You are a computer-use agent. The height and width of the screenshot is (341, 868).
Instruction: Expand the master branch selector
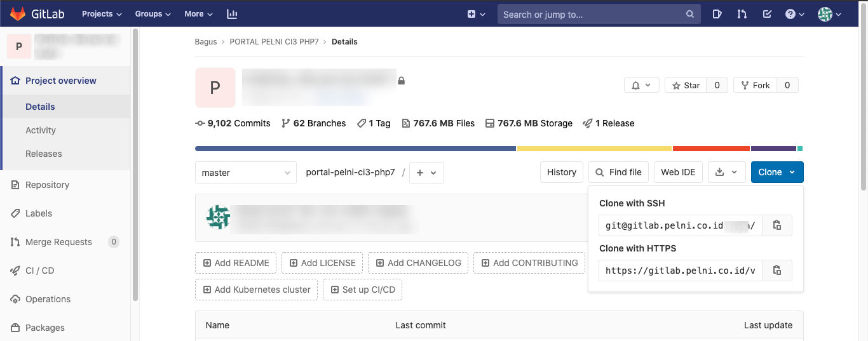[245, 173]
